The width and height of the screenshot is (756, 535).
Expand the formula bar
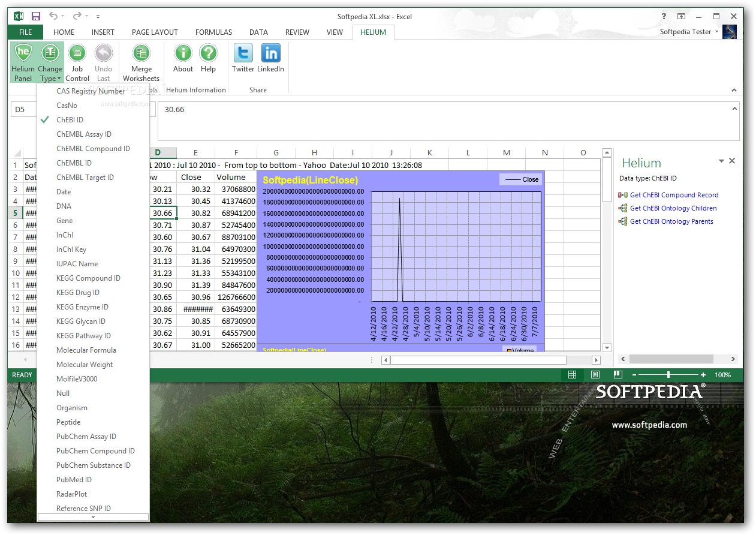pyautogui.click(x=735, y=109)
